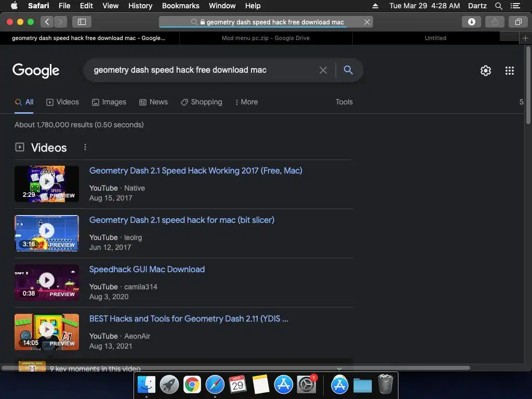Screen dimensions: 532x399
Task: Submit search with the magnifier button
Action: coord(348,70)
